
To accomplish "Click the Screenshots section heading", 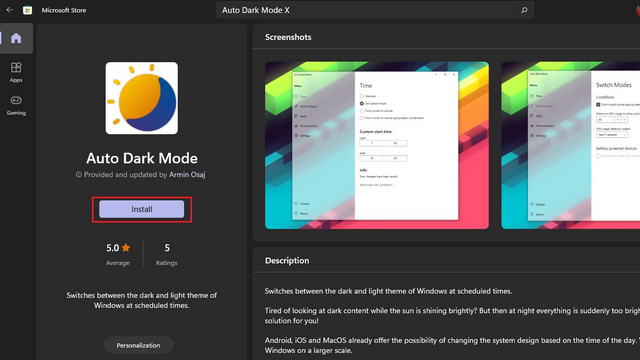I will coord(288,37).
